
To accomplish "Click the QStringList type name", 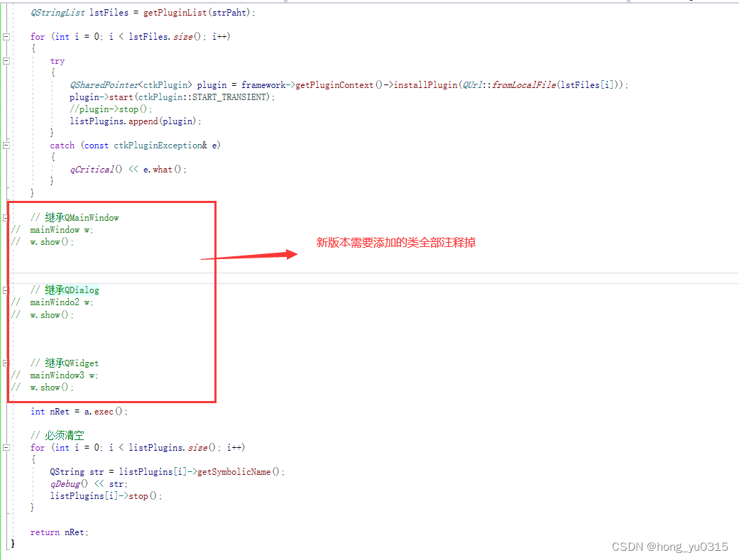I will pos(58,13).
